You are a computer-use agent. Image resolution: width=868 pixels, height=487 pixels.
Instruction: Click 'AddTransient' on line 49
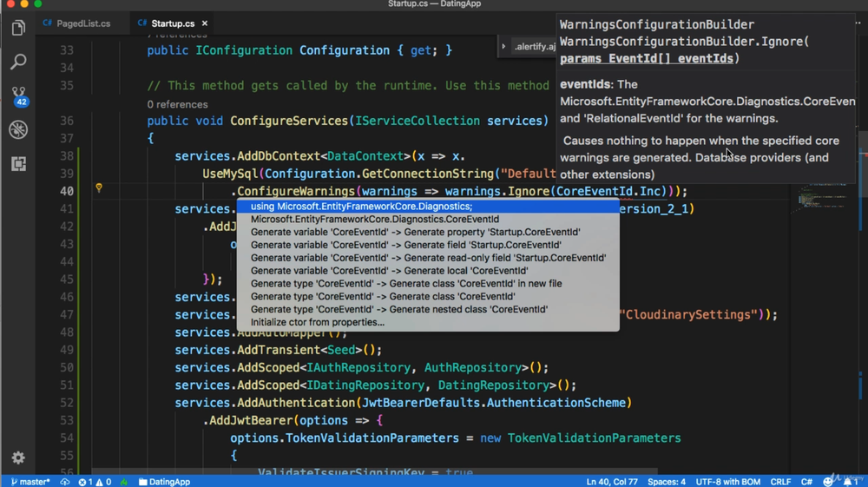point(279,350)
